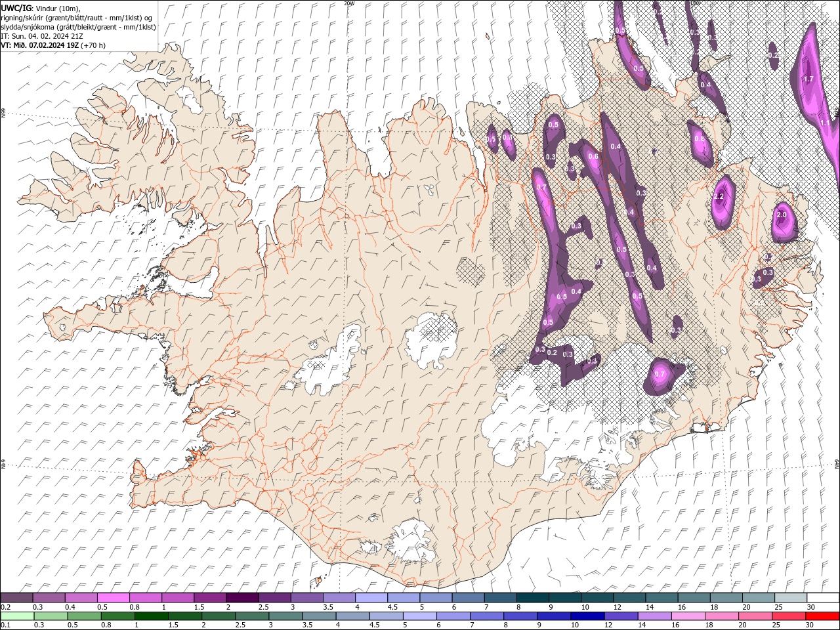Pick the rain scale swatch labeled 14
840x630 pixels.
(654, 616)
